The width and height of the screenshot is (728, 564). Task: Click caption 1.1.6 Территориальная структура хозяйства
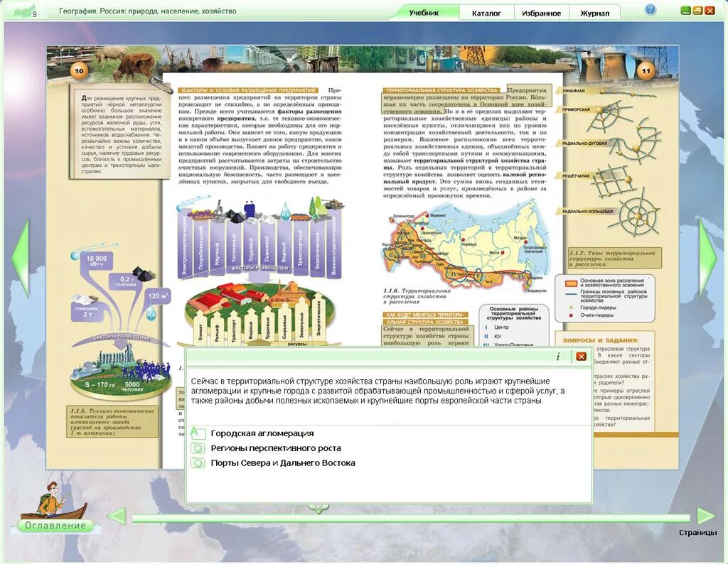tap(417, 296)
